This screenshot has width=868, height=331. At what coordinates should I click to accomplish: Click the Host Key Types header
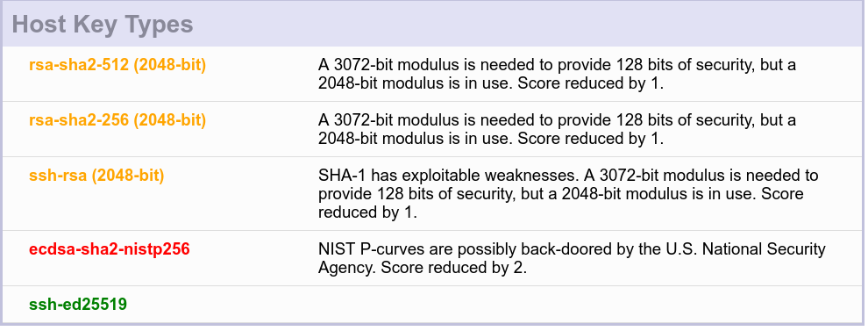click(x=103, y=25)
